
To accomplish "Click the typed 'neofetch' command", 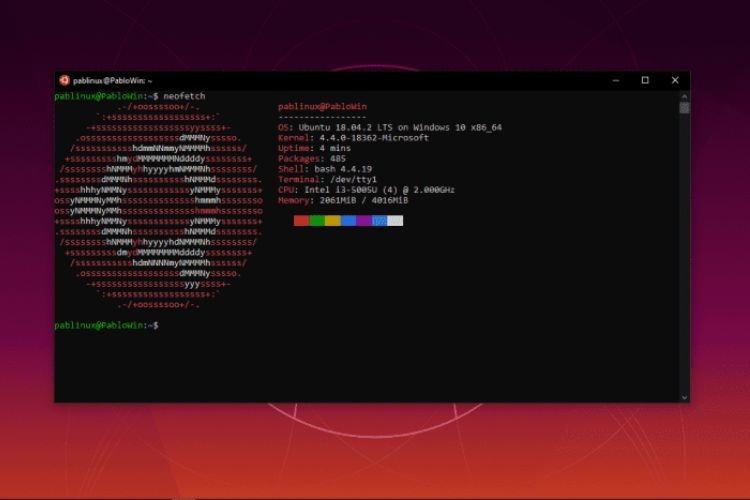I will (184, 96).
